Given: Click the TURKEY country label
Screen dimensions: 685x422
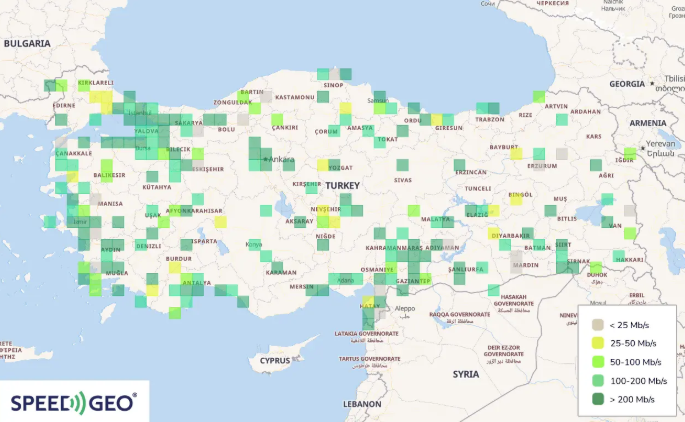Looking at the screenshot, I should [x=342, y=186].
